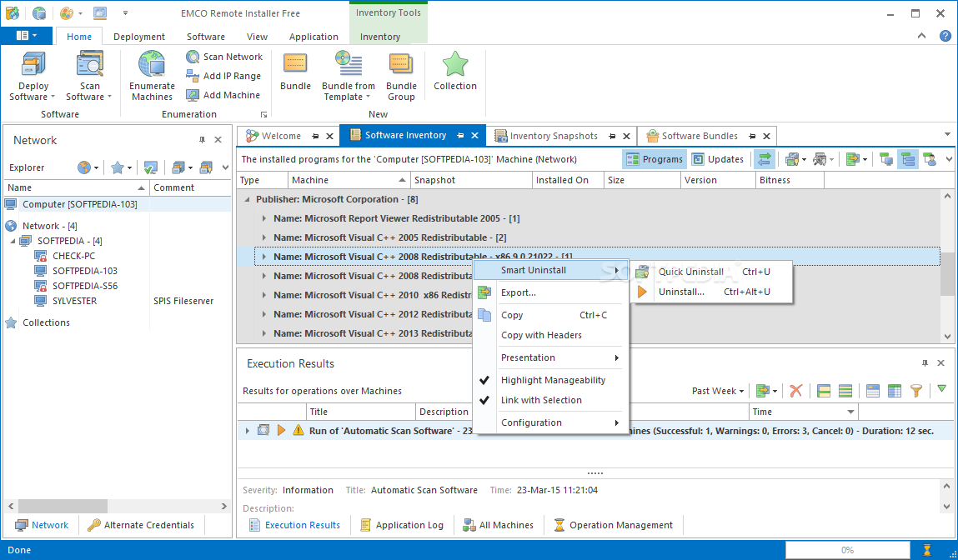Screen dimensions: 958x560
Task: Select CHECK-PC machine in network tree
Action: click(74, 256)
